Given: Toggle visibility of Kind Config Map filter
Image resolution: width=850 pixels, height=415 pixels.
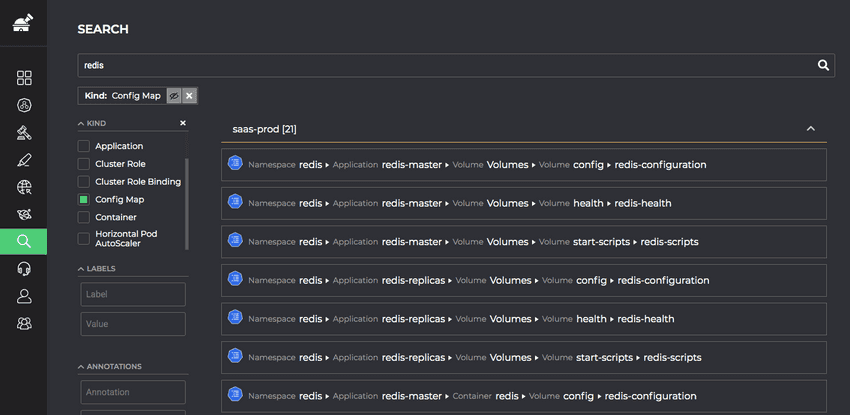Looking at the screenshot, I should pos(173,96).
